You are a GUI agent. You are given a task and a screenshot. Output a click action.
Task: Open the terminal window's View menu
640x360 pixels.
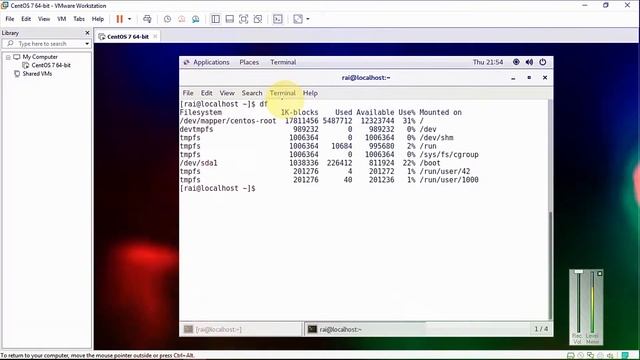pyautogui.click(x=227, y=93)
